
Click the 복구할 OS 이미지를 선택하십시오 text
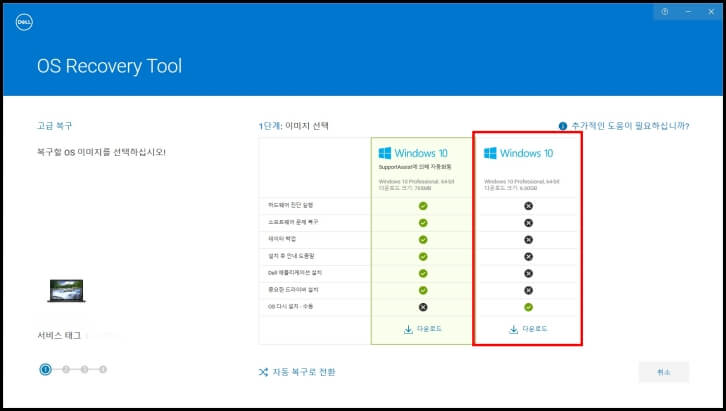coord(101,152)
